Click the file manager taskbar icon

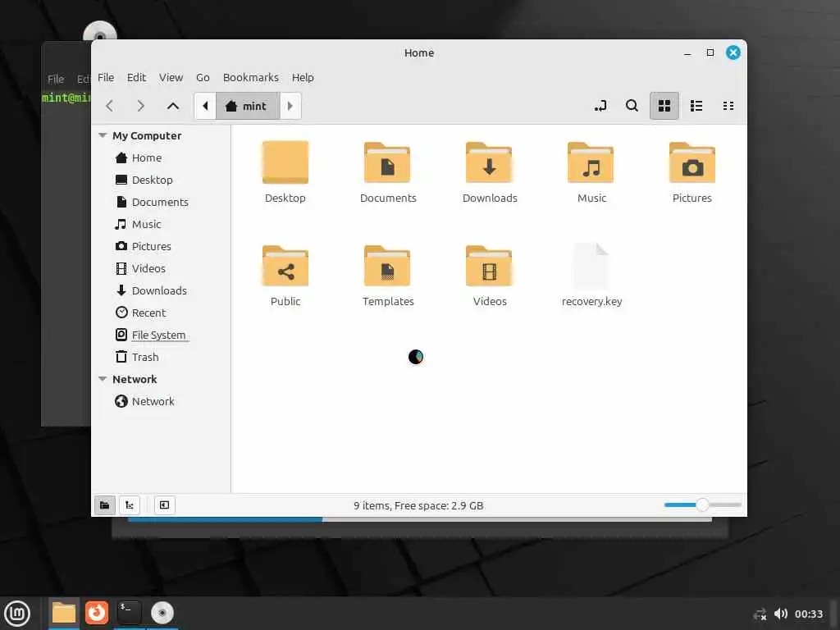pos(64,613)
